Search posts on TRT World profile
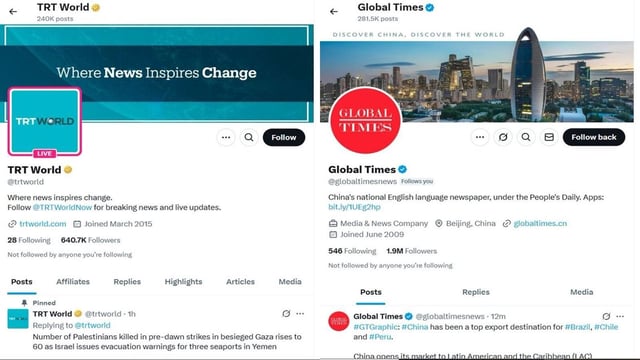Image resolution: width=640 pixels, height=360 pixels. pyautogui.click(x=249, y=138)
